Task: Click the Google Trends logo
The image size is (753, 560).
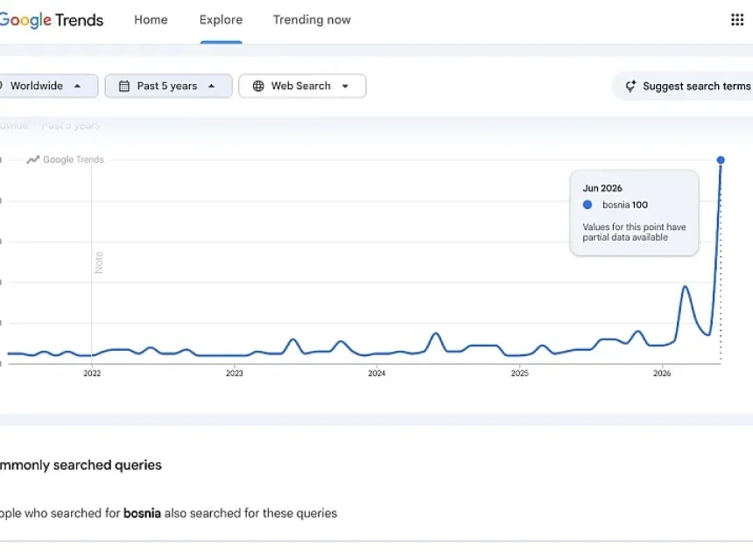Action: click(52, 20)
